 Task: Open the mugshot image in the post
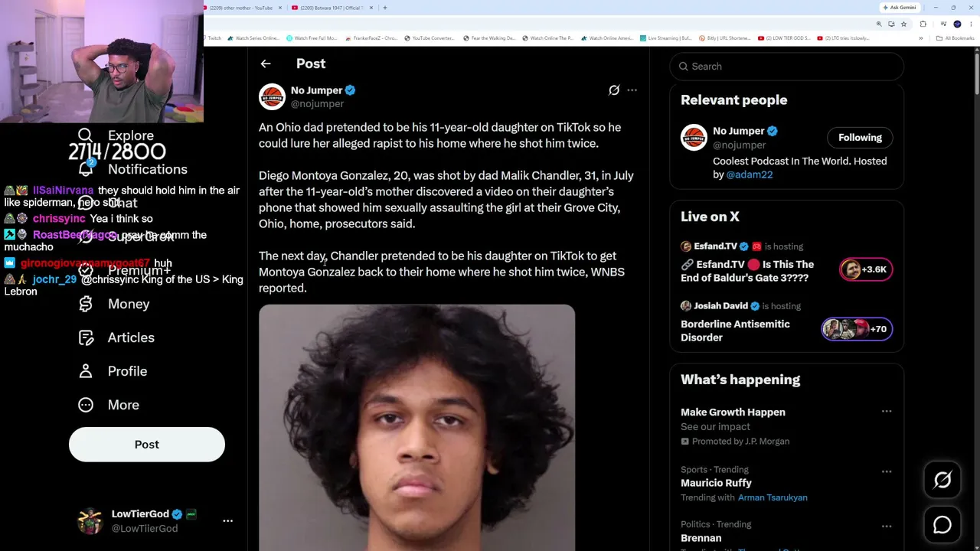pos(416,428)
